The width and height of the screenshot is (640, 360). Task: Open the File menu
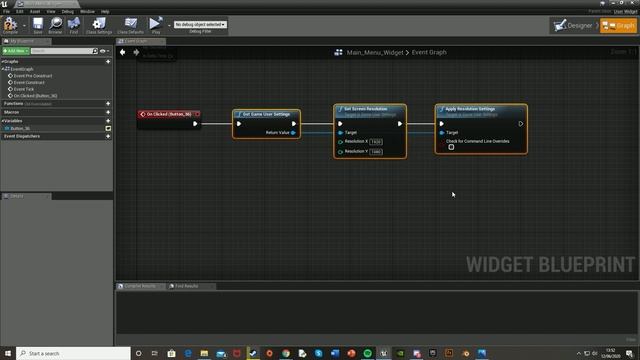pyautogui.click(x=7, y=11)
